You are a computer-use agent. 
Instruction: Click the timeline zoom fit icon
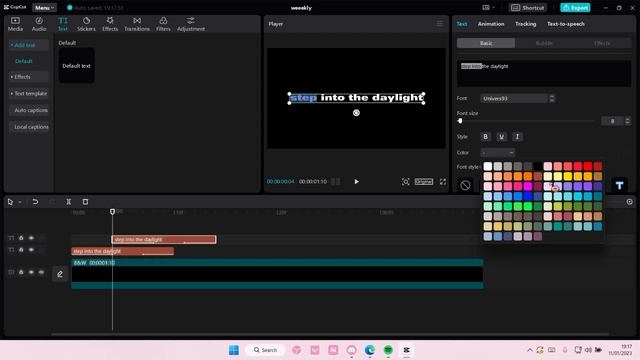tap(629, 202)
